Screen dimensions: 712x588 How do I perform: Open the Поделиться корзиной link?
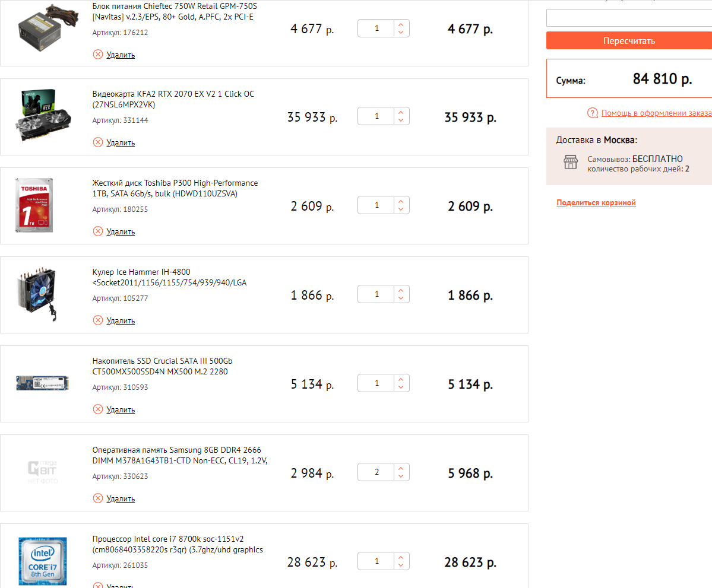[596, 203]
